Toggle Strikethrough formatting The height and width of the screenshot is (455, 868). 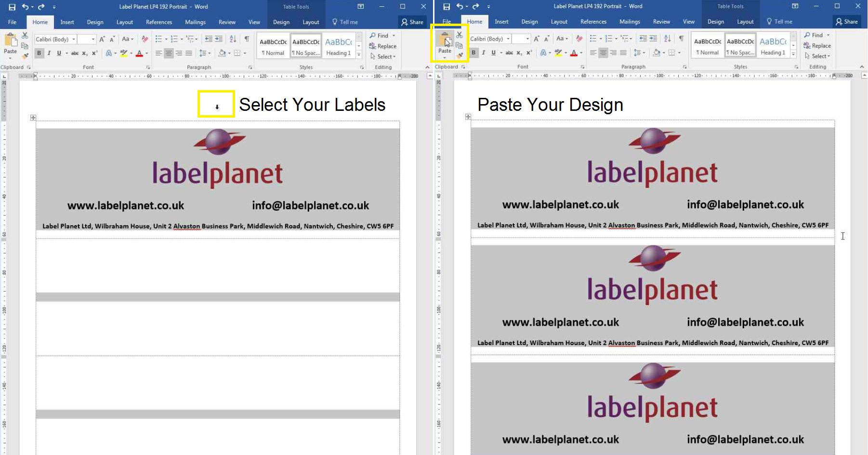click(x=75, y=53)
